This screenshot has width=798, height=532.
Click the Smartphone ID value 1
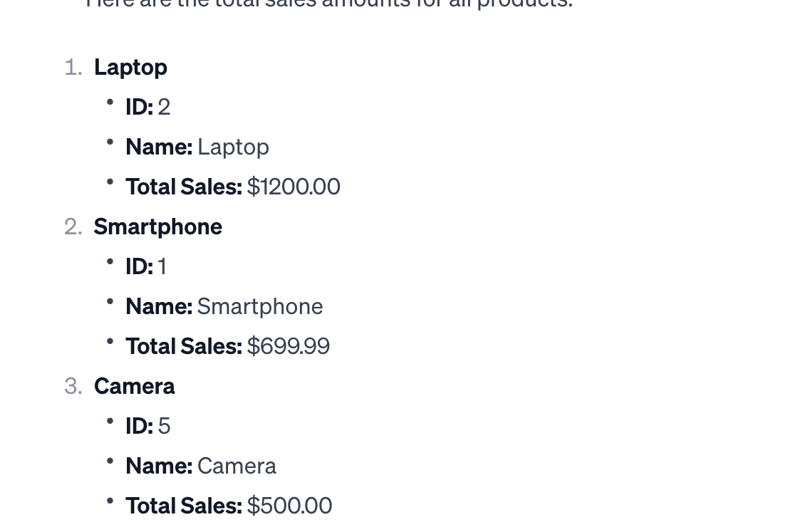click(x=162, y=266)
